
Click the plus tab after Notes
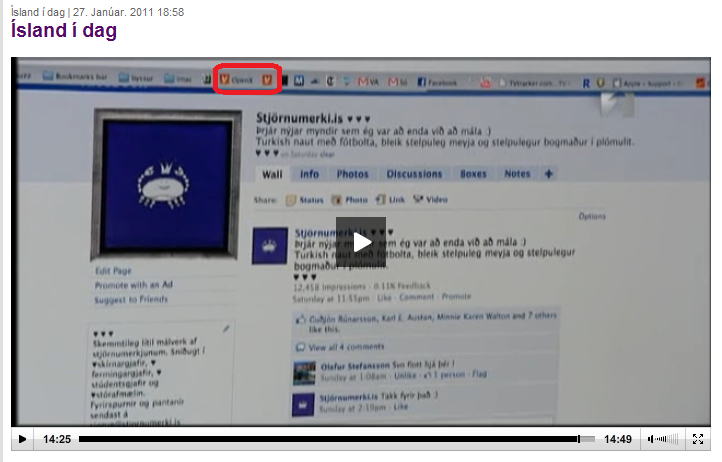[x=548, y=174]
